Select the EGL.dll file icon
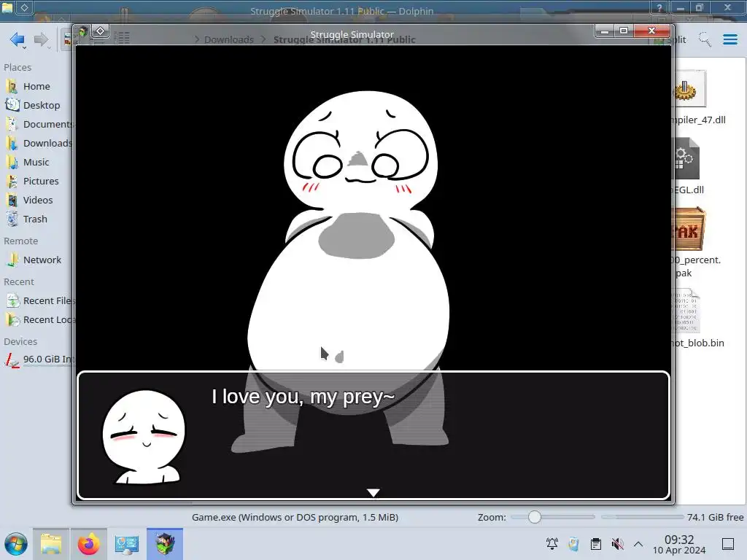The width and height of the screenshot is (747, 560). [687, 158]
